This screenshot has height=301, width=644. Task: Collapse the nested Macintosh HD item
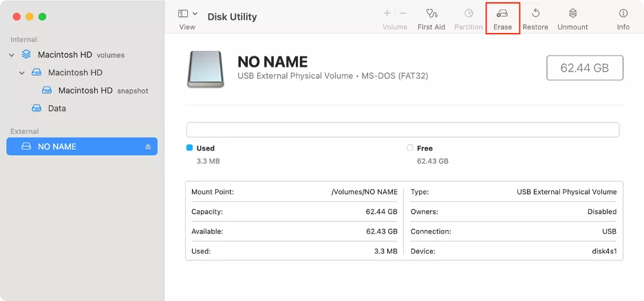click(x=22, y=73)
